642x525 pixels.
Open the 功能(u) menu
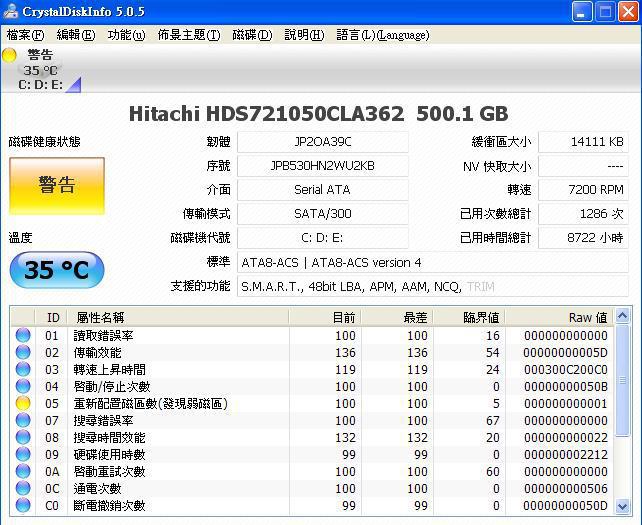pos(126,35)
